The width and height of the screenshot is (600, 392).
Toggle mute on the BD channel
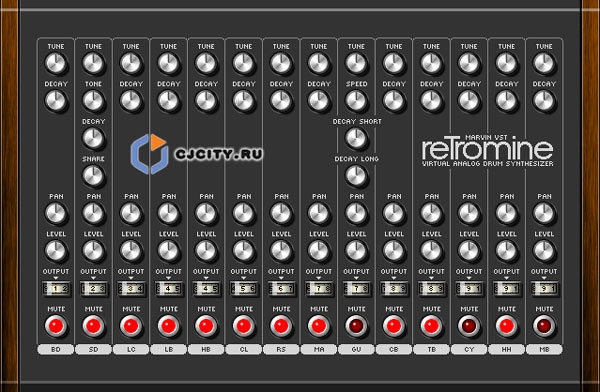56,326
